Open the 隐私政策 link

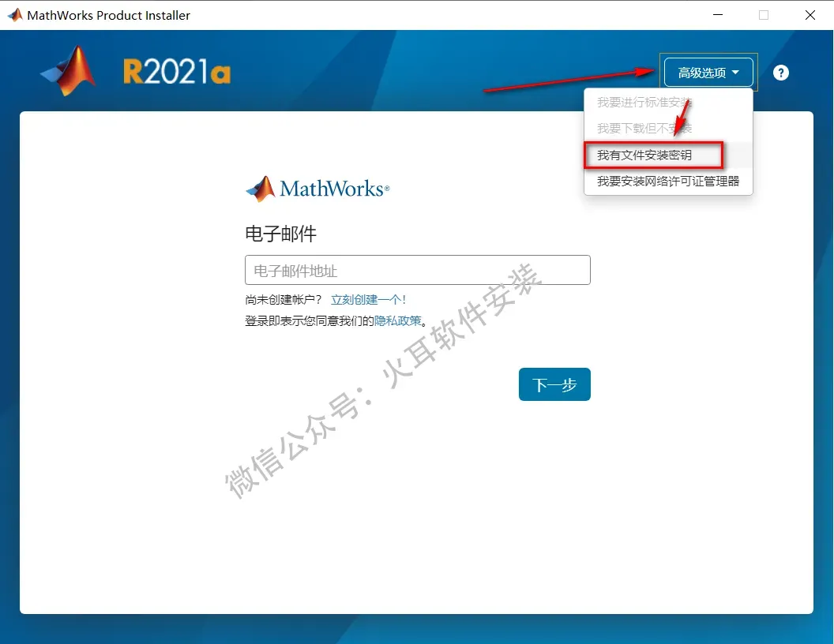398,321
